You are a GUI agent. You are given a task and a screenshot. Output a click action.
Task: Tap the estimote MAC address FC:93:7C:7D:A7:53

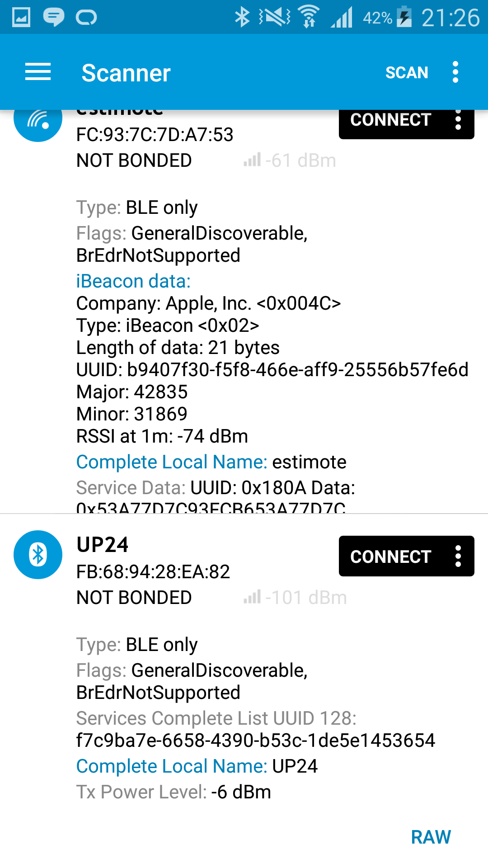point(155,135)
